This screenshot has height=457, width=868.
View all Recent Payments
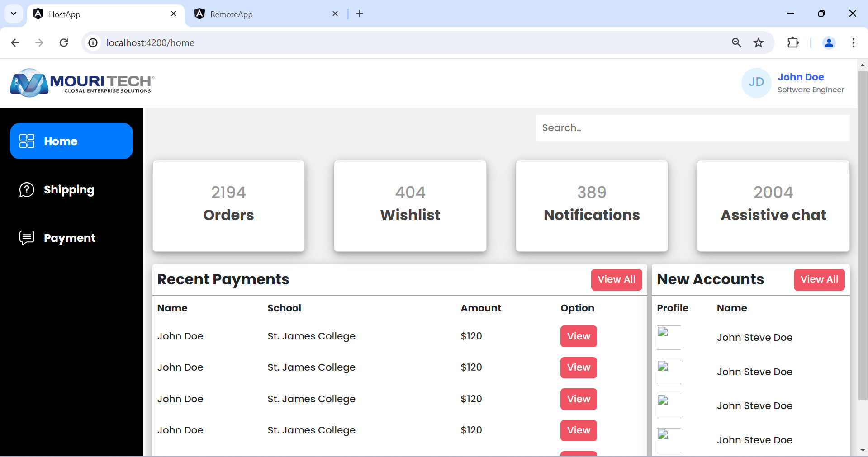coord(616,279)
